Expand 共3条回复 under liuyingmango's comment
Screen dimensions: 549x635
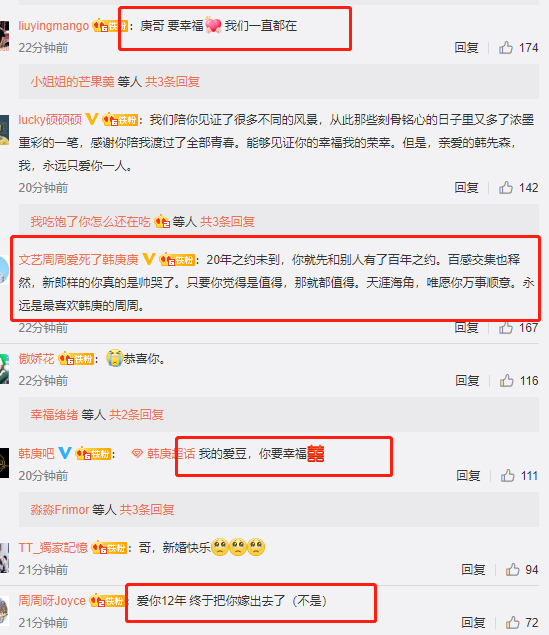(172, 82)
